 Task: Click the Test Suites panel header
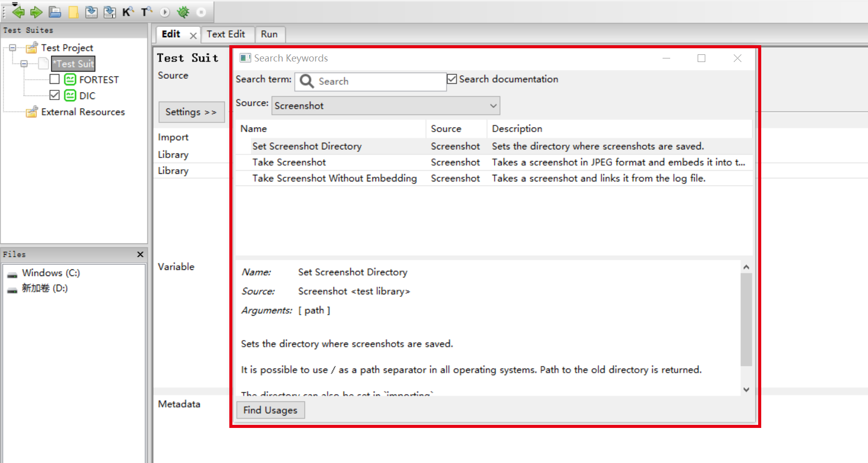pos(74,30)
